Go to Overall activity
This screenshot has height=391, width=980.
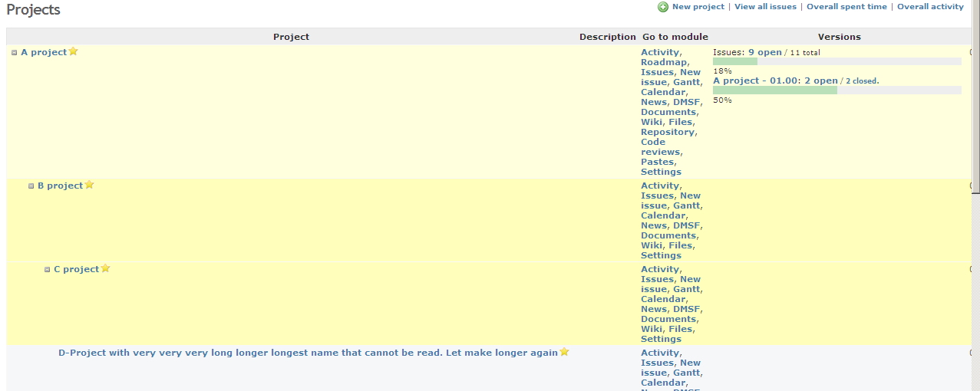930,7
